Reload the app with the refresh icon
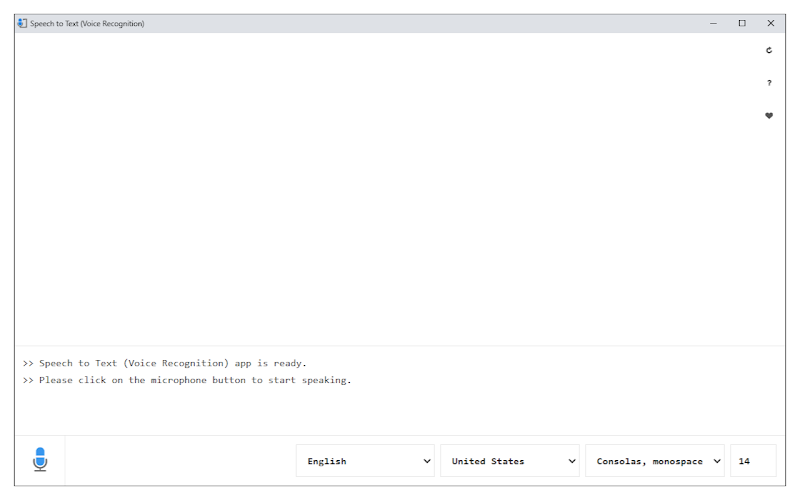This screenshot has width=800, height=500. (769, 50)
